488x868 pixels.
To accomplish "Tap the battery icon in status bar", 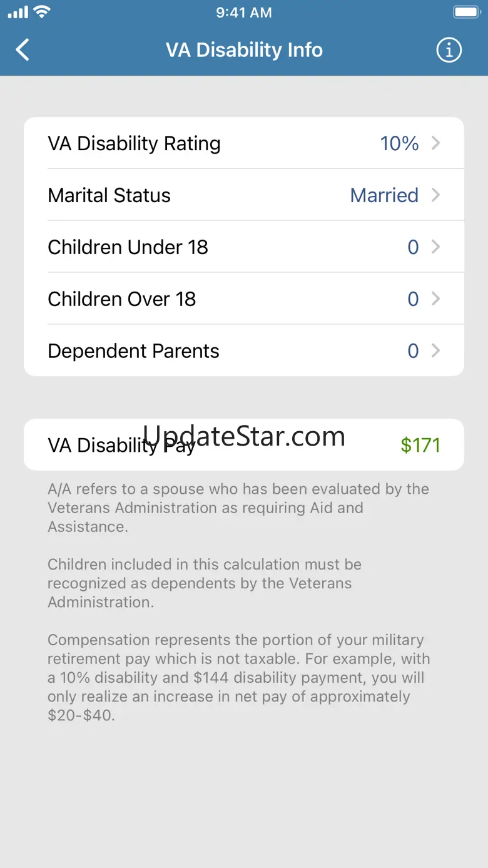I will (x=466, y=12).
